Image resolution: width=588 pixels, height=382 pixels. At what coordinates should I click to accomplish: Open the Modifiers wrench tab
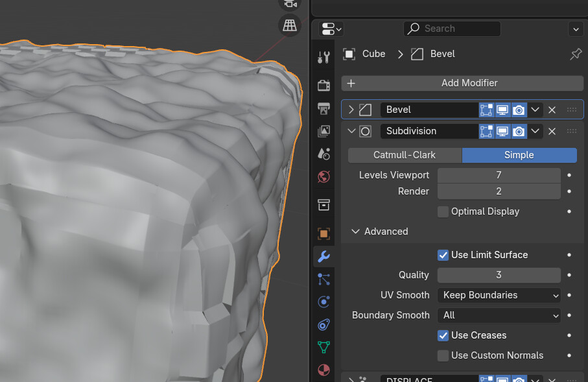click(323, 256)
